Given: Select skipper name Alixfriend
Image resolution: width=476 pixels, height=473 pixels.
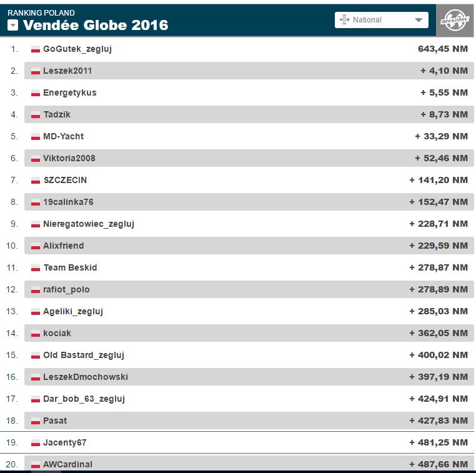Looking at the screenshot, I should 64,246.
